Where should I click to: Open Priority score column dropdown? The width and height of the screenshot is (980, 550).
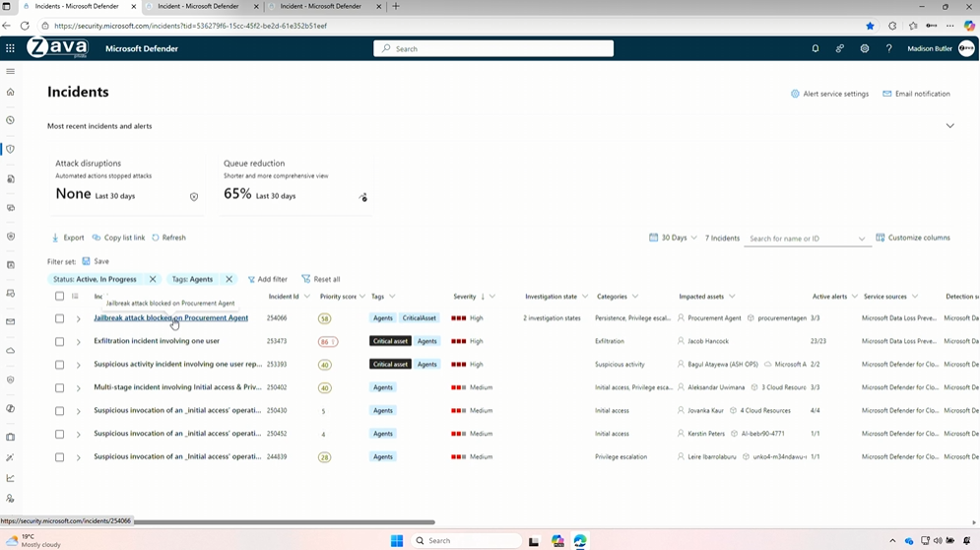[x=361, y=297]
